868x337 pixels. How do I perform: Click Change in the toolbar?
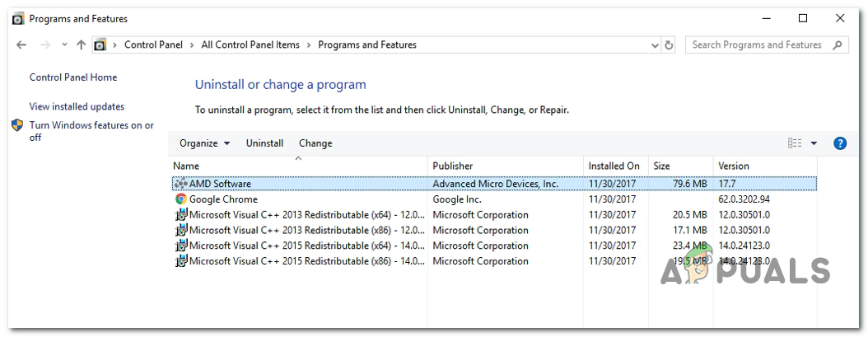(x=315, y=143)
